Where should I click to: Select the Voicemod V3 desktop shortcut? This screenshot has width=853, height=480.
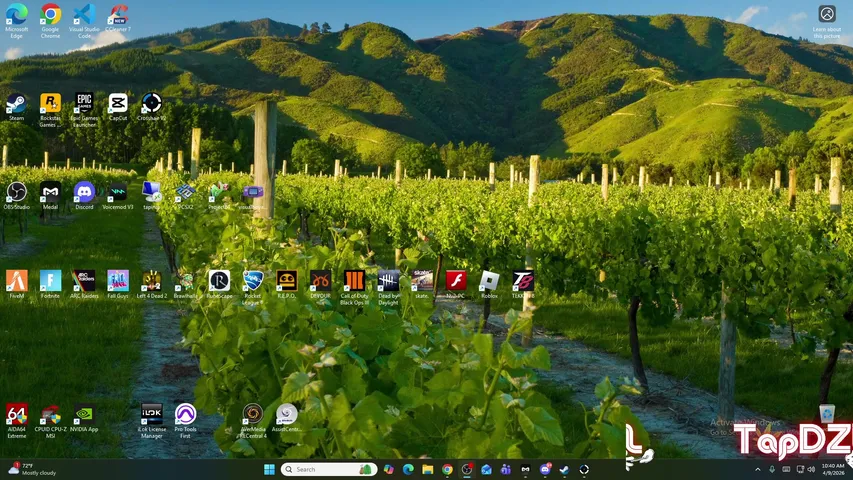tap(118, 195)
